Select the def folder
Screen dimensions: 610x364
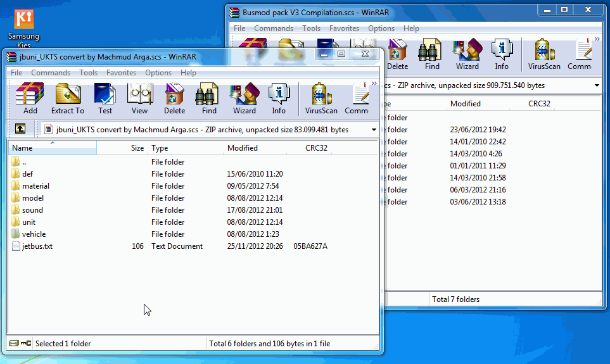point(27,174)
